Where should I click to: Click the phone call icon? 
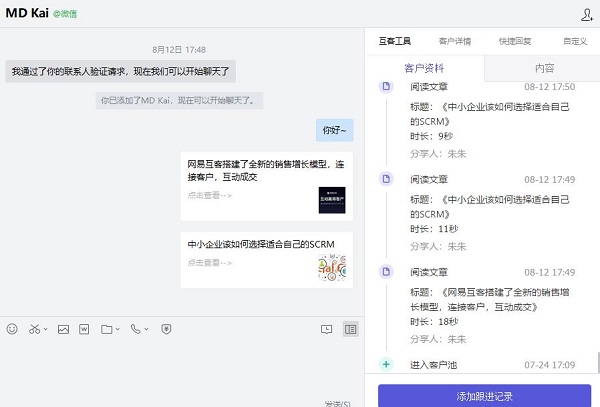pyautogui.click(x=136, y=328)
